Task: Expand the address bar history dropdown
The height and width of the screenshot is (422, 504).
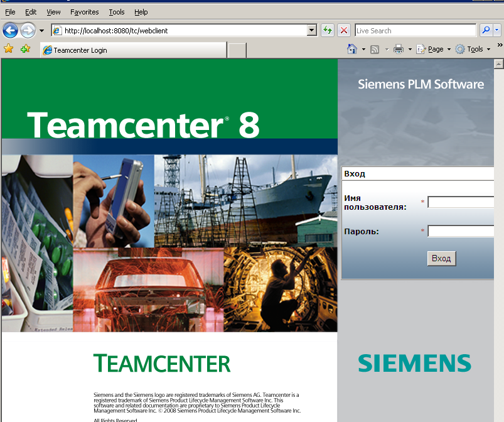Action: click(311, 31)
